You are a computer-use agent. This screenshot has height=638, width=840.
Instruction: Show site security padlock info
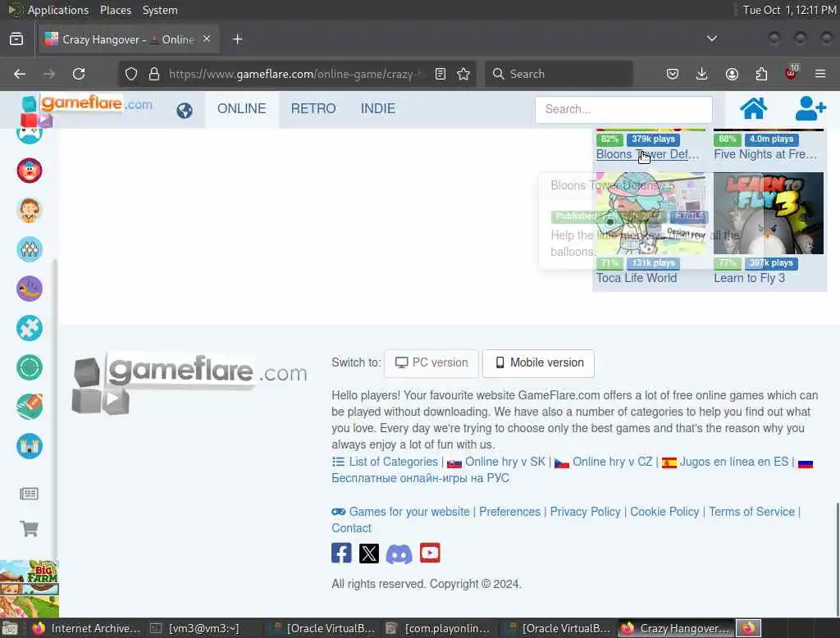(154, 74)
